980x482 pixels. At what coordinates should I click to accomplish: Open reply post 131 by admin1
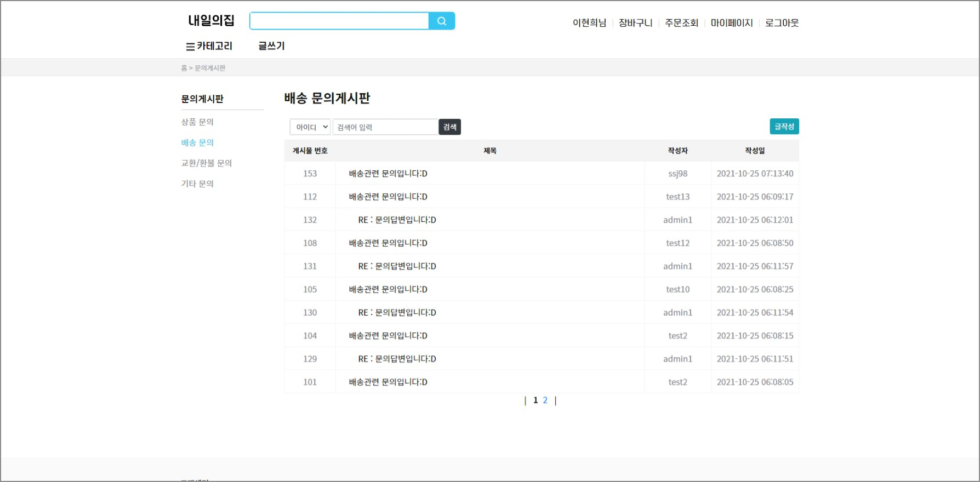(397, 266)
